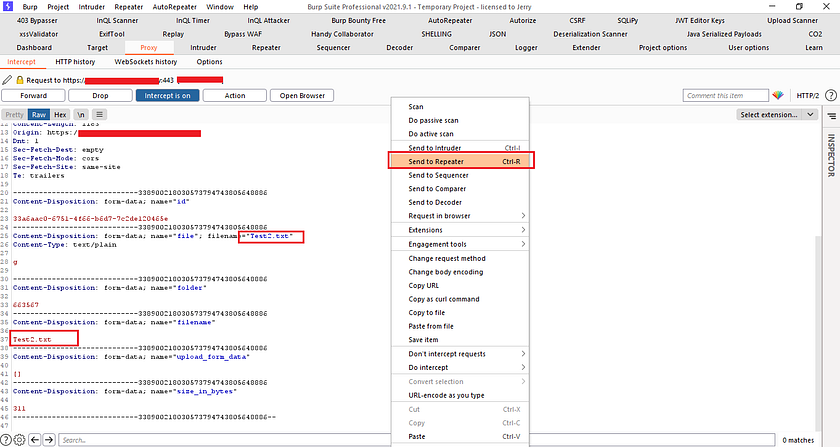This screenshot has width=840, height=447.
Task: Expand Don't intercept requests submenu
Action: click(460, 354)
